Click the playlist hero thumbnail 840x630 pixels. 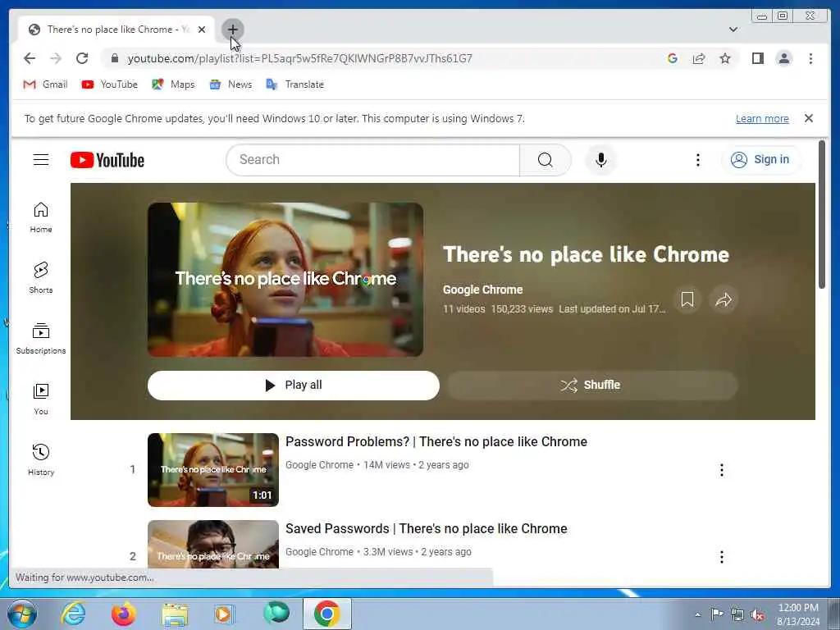pyautogui.click(x=285, y=279)
